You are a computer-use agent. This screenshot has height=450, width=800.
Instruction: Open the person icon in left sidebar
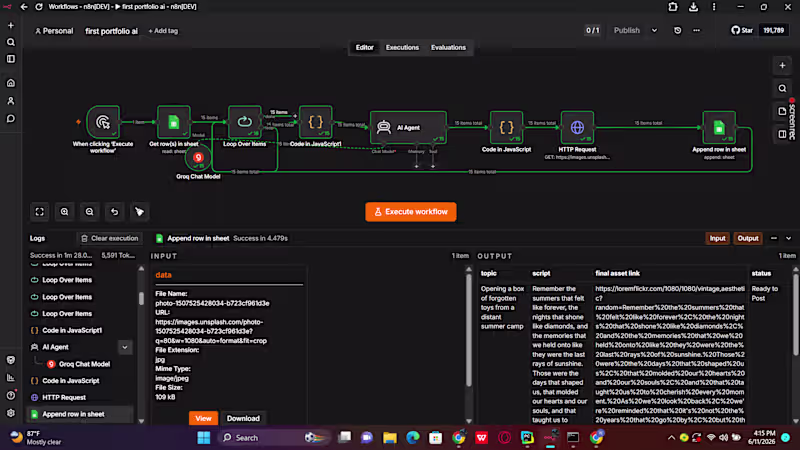click(x=11, y=101)
